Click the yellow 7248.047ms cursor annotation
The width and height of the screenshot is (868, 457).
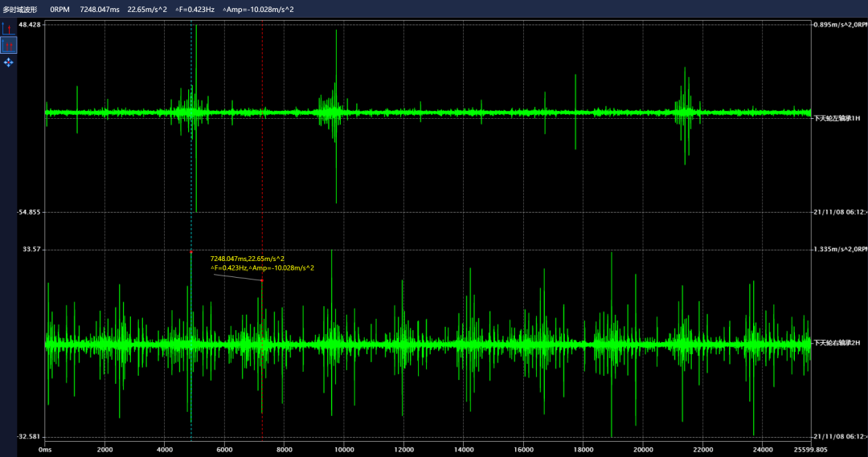point(248,259)
